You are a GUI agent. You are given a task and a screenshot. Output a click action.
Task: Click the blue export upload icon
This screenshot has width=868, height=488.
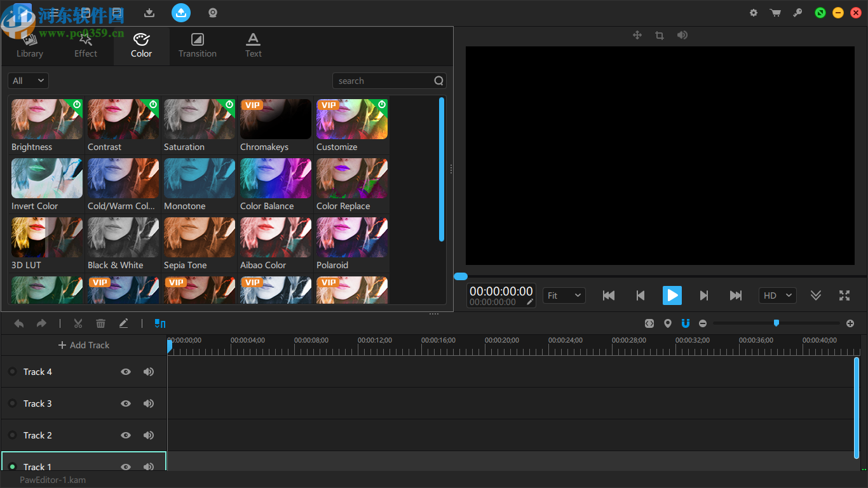[x=180, y=13]
